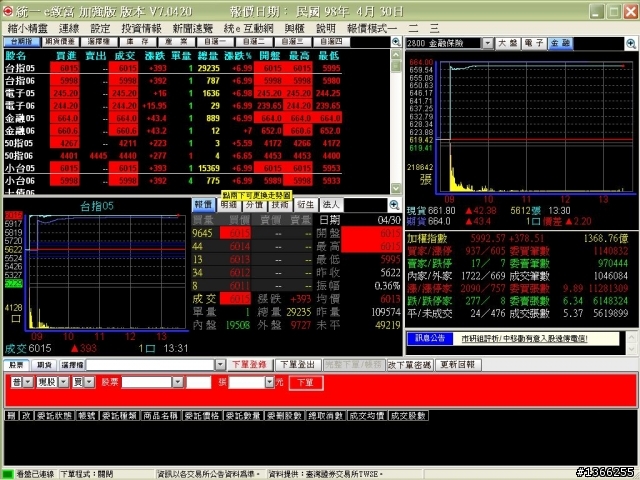Expand the 普 order type dropdown
Image resolution: width=640 pixels, height=480 pixels.
[28, 382]
